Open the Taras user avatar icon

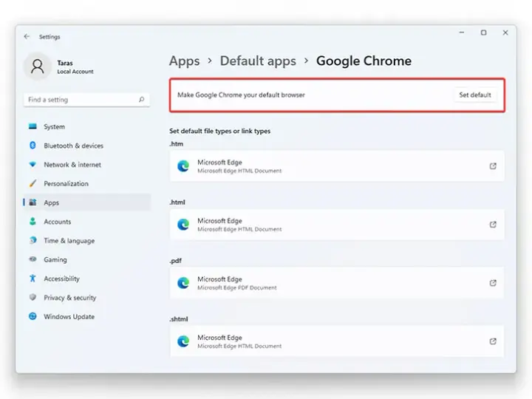[x=38, y=66]
